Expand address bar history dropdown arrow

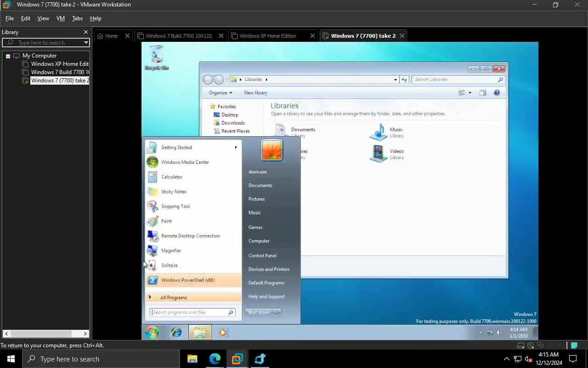click(396, 80)
